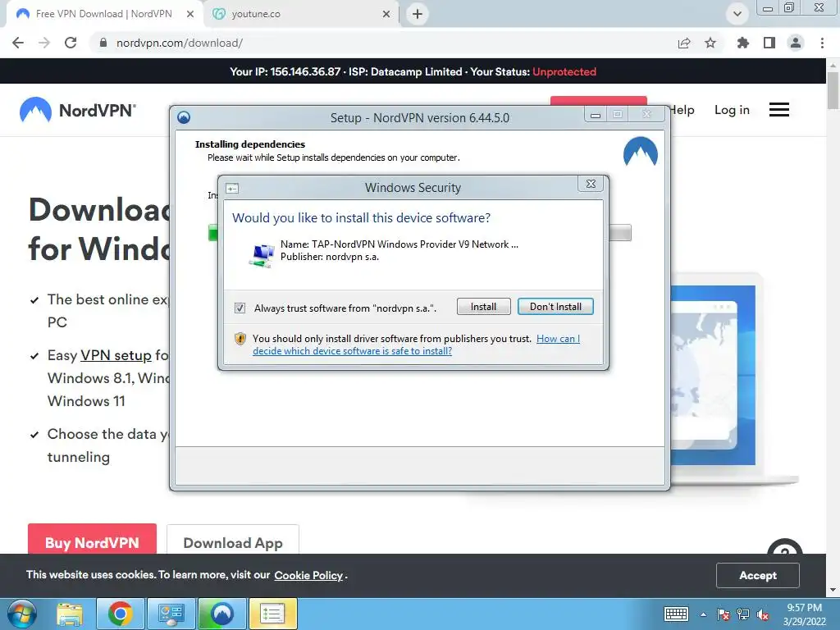Viewport: 840px width, 630px height.
Task: Open a new browser tab
Action: (418, 14)
